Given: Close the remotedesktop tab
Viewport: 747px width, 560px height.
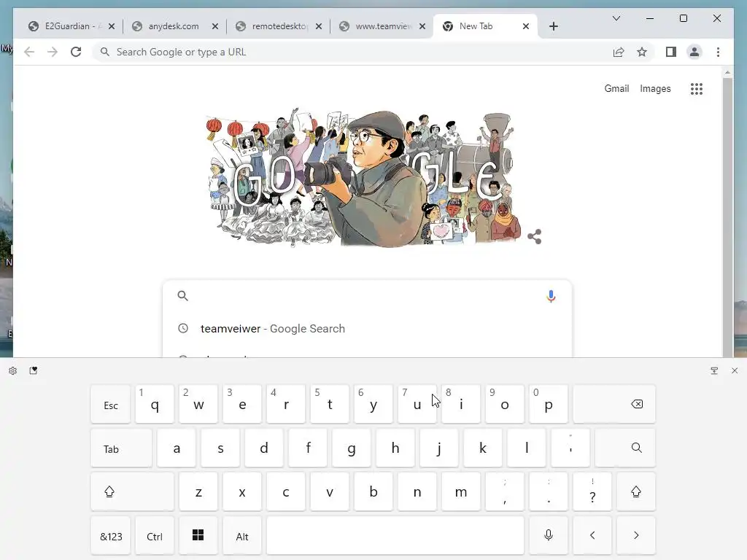Looking at the screenshot, I should pos(319,26).
